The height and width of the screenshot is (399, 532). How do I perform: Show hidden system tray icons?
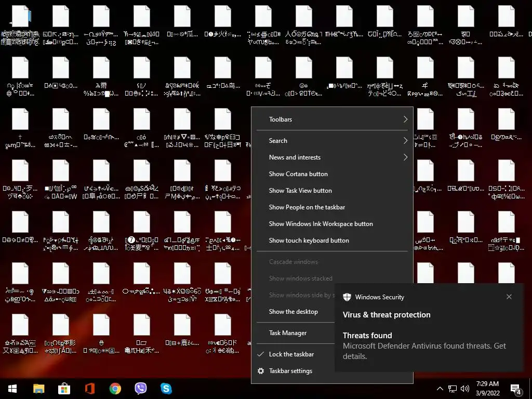[x=440, y=389]
